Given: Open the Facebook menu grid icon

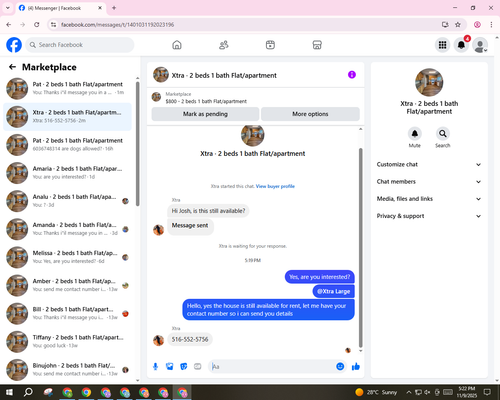Looking at the screenshot, I should (442, 45).
